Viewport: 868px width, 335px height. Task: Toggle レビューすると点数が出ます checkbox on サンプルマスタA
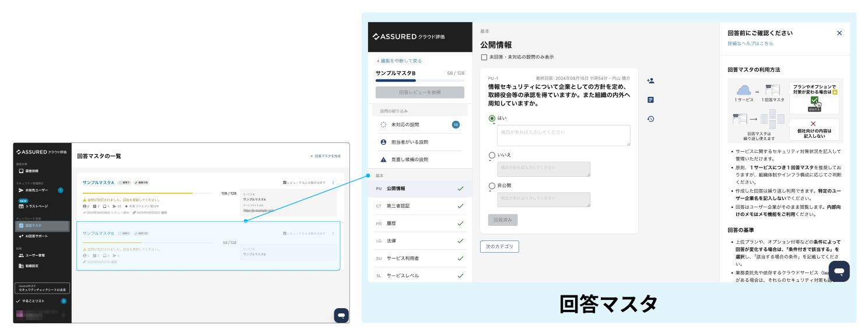click(x=284, y=183)
